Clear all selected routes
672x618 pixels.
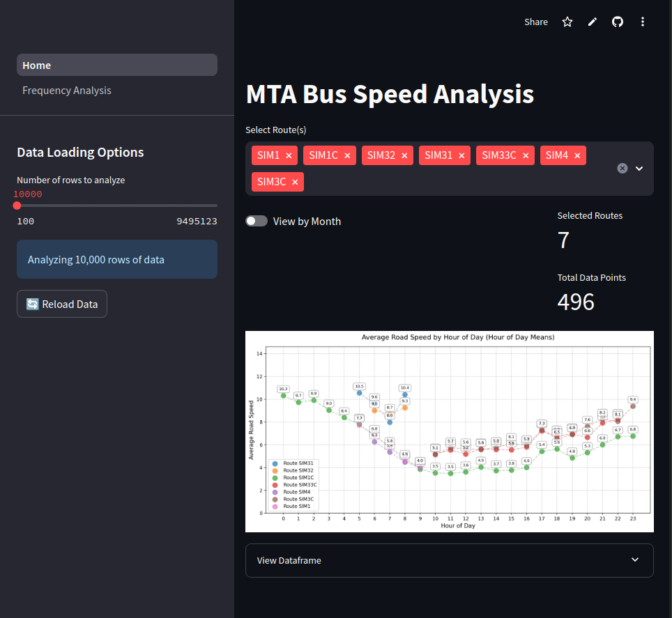tap(623, 169)
